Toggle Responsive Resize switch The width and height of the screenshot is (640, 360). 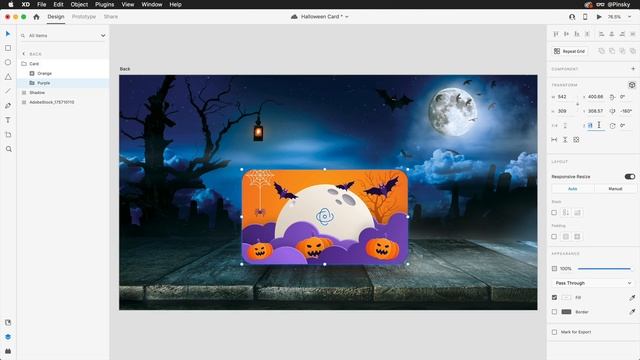click(x=629, y=176)
